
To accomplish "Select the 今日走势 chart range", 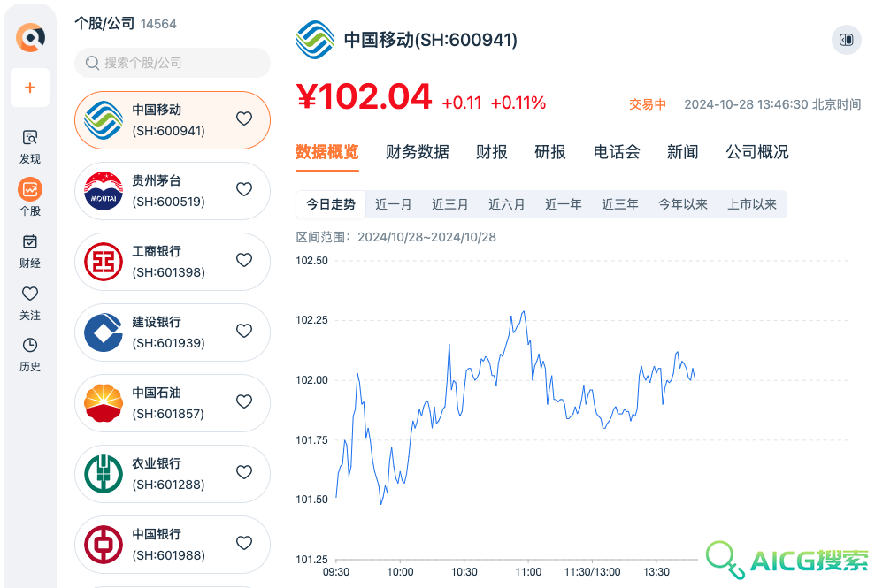I will [x=331, y=204].
